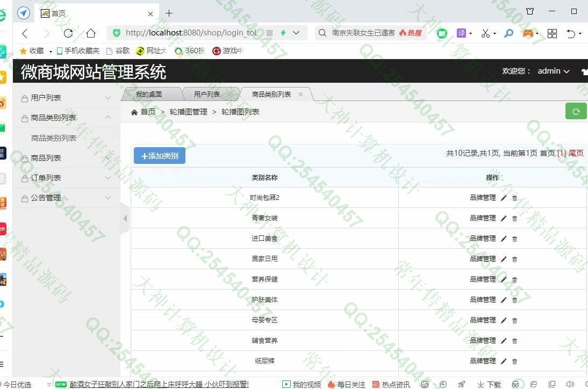Reload the page in browser toolbar
The image size is (588, 389).
coord(68,33)
